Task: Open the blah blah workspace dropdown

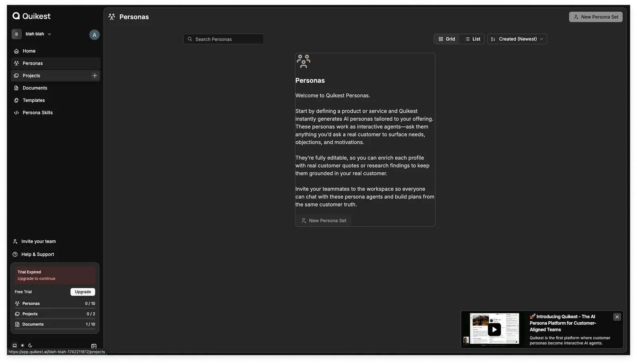Action: tap(38, 34)
